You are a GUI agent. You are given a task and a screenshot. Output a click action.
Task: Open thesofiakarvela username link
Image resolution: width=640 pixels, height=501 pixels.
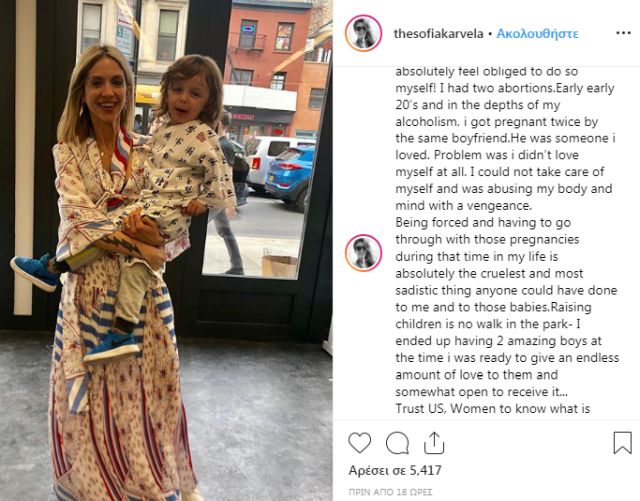coord(438,33)
